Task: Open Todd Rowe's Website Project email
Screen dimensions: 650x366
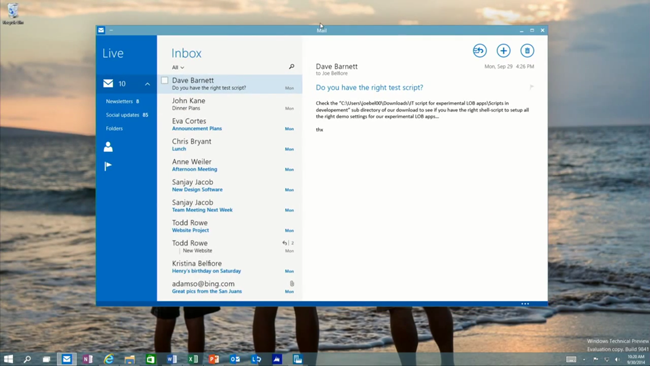Action: coord(230,226)
